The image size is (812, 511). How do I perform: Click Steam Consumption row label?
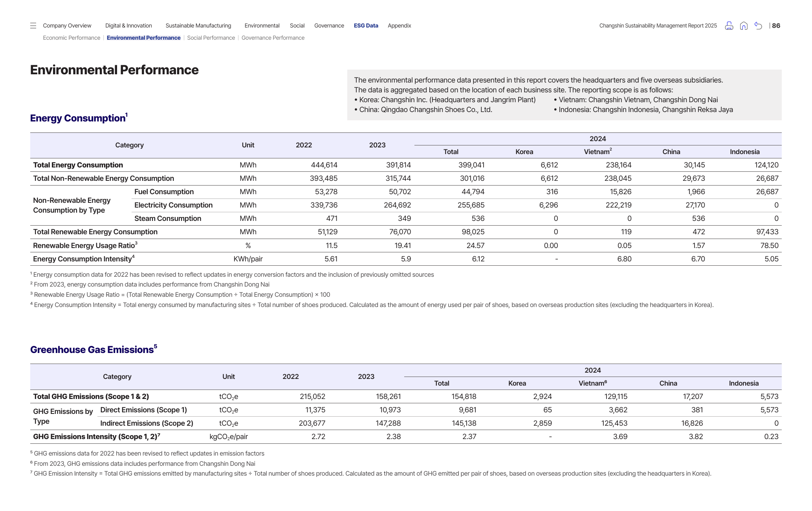click(168, 219)
